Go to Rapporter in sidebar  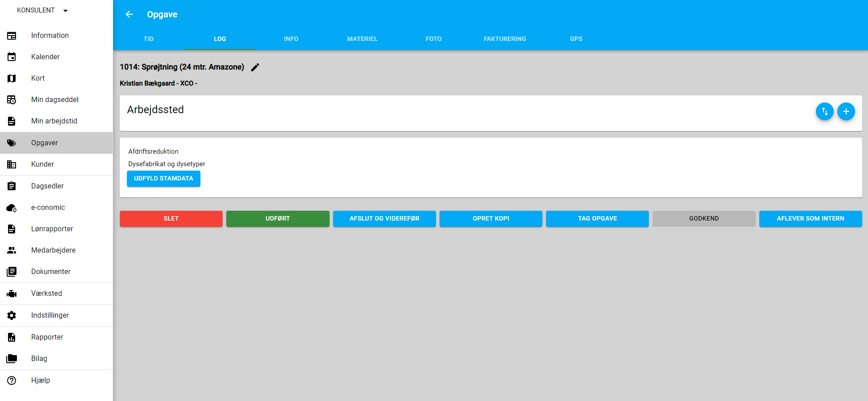pos(56,337)
